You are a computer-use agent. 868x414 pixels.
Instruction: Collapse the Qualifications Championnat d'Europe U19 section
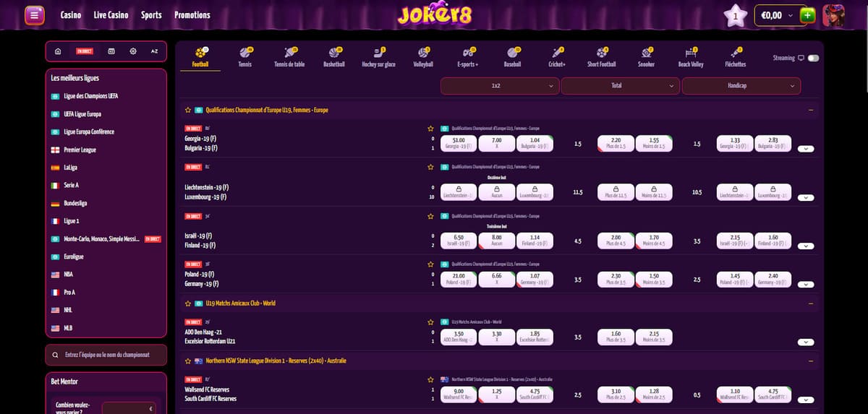[810, 111]
